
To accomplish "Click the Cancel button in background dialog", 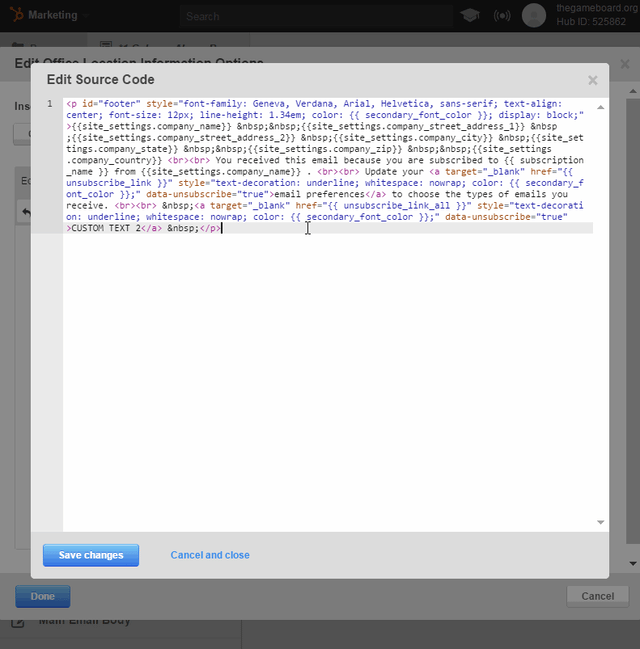I will [x=598, y=596].
